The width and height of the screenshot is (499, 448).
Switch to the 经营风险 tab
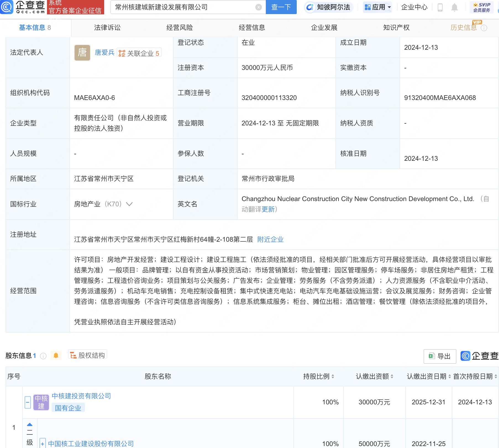[x=180, y=28]
